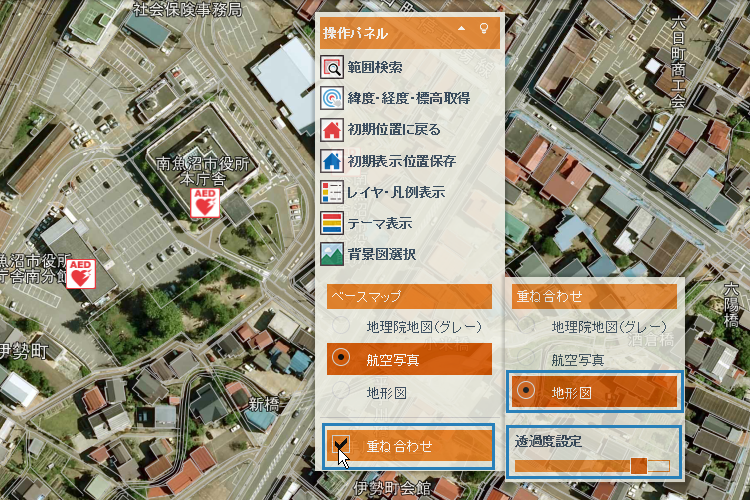Click the 社会保険事務局 map label
Image resolution: width=750 pixels, height=500 pixels.
coord(187,10)
